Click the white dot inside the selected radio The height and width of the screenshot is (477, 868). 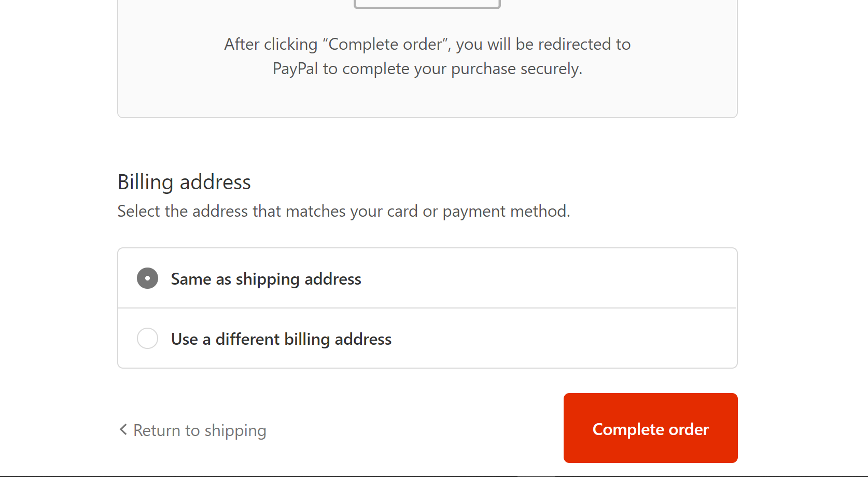coord(147,278)
